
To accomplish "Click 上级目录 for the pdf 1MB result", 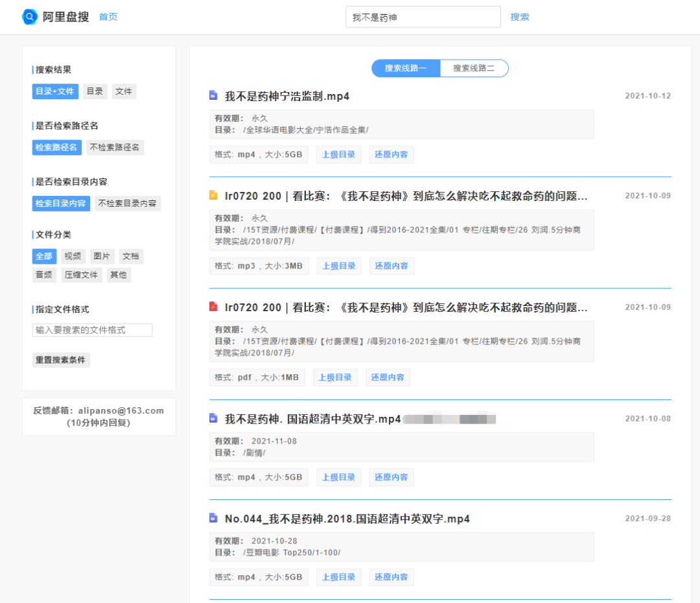I will pos(335,377).
